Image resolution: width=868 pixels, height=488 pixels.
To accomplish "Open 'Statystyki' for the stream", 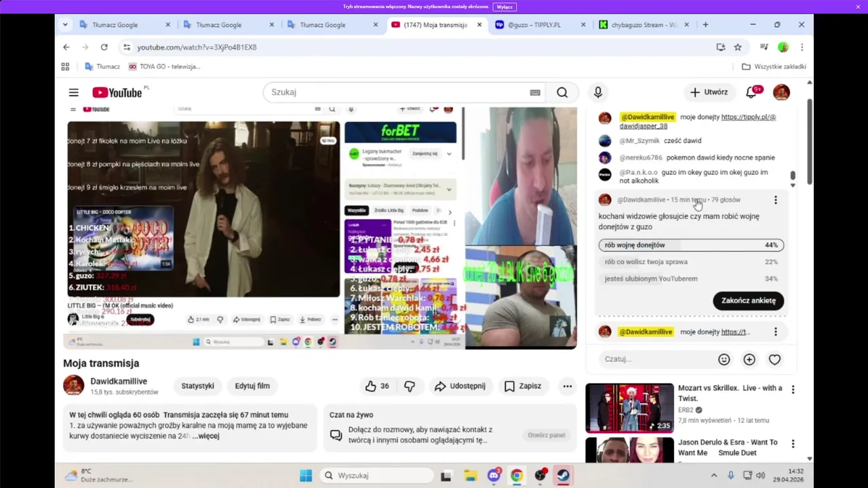I will coord(197,386).
